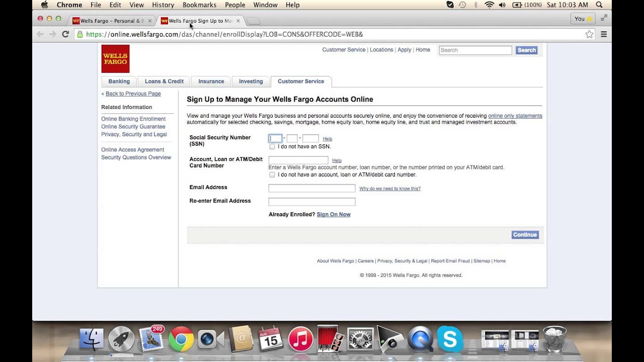Open the Chrome hamburger menu
Image resolution: width=644 pixels, height=362 pixels.
(603, 34)
